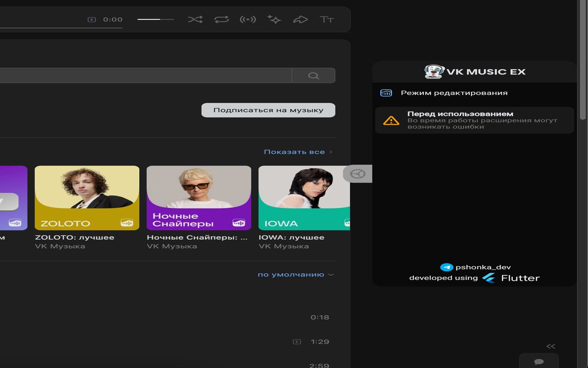Click the Режим редактирования equalizer icon
The width and height of the screenshot is (588, 368).
(x=386, y=93)
